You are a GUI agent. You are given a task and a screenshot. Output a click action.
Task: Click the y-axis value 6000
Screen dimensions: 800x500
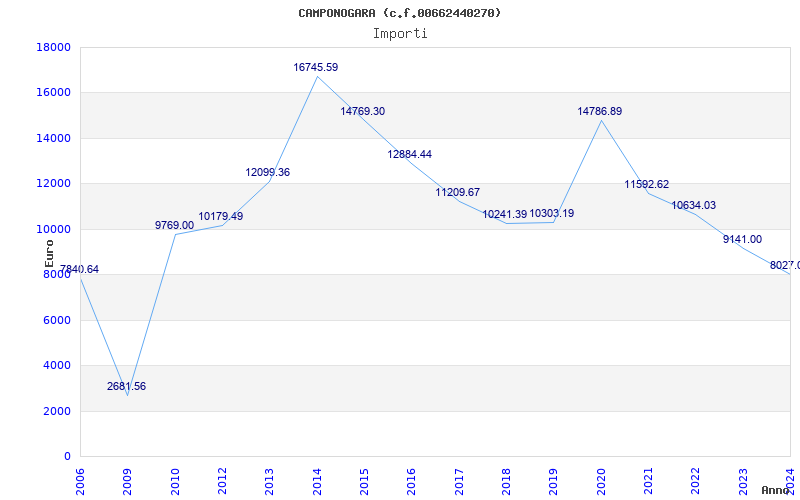tap(57, 320)
